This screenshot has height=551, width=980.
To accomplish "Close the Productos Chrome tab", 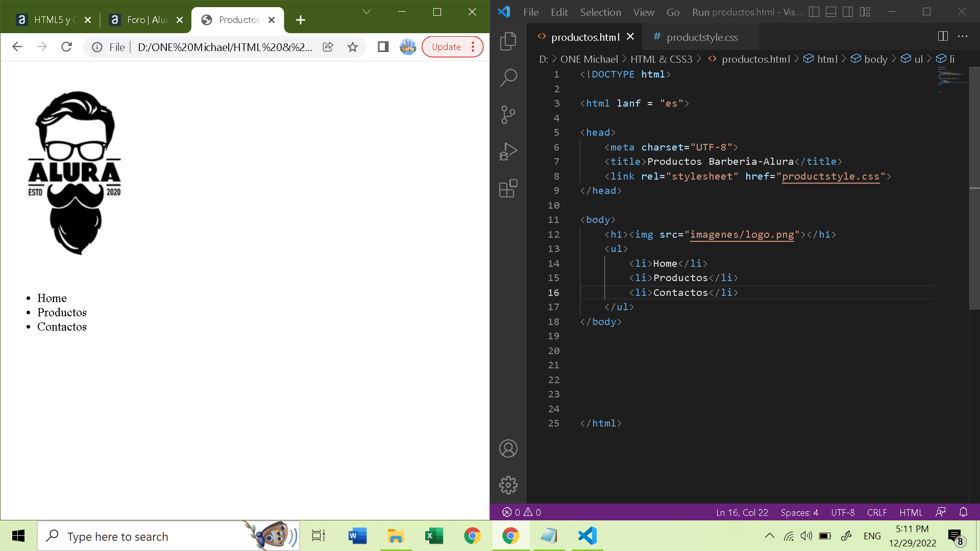I will [272, 20].
